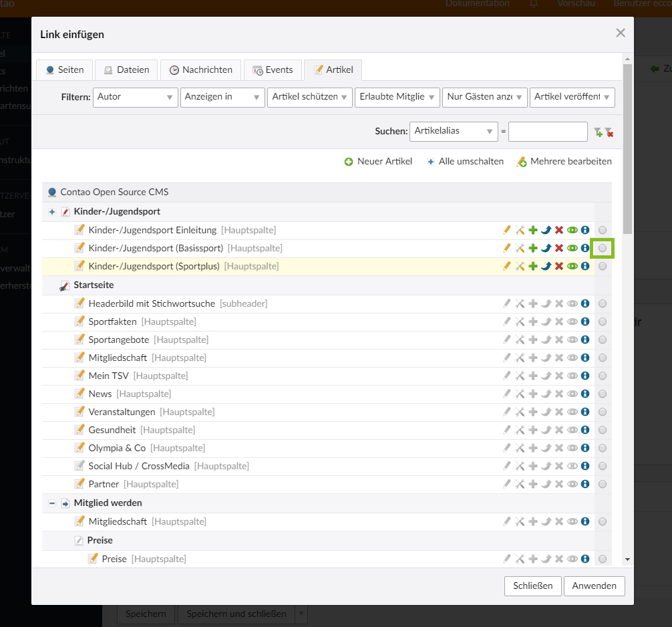The image size is (672, 627).
Task: Select the Kinder-/Jugendsport (Basissport) radio button
Action: [x=603, y=248]
